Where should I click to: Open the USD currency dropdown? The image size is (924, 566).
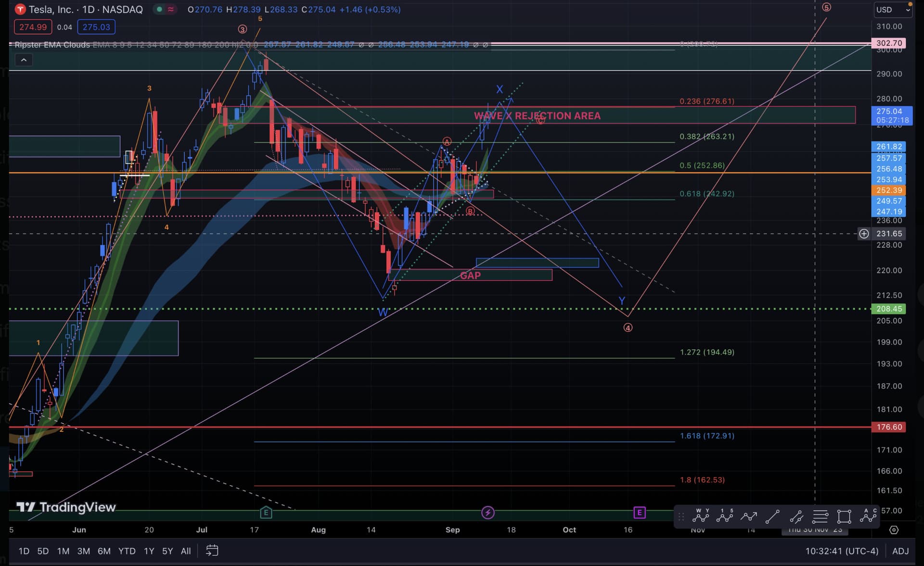point(893,10)
